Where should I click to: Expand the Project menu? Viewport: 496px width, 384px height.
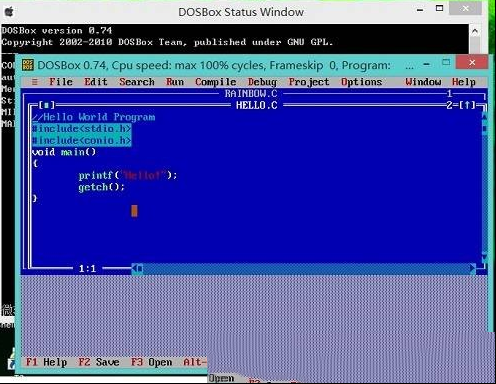point(309,82)
